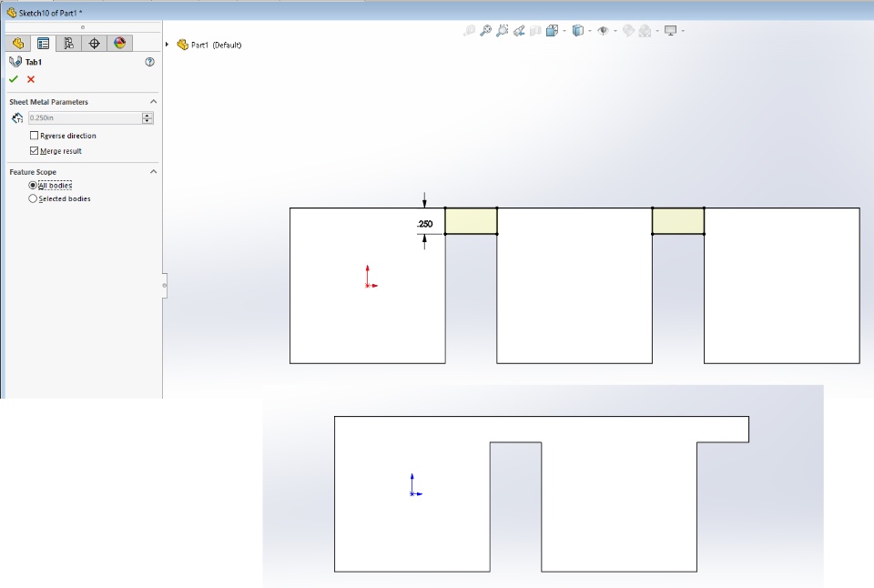This screenshot has width=874, height=588.
Task: Open the View Orientation dropdown arrow
Action: point(564,31)
